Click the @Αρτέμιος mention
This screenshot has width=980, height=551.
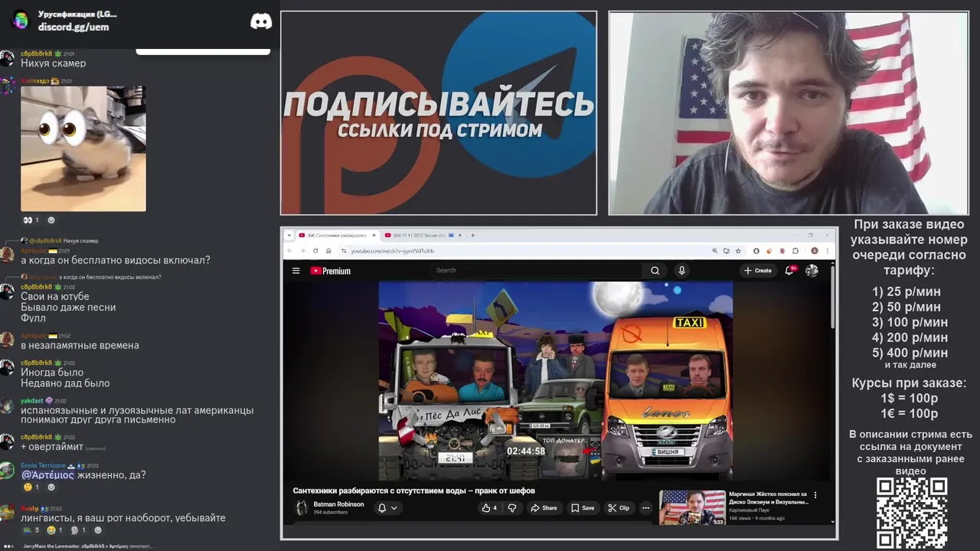tap(47, 475)
